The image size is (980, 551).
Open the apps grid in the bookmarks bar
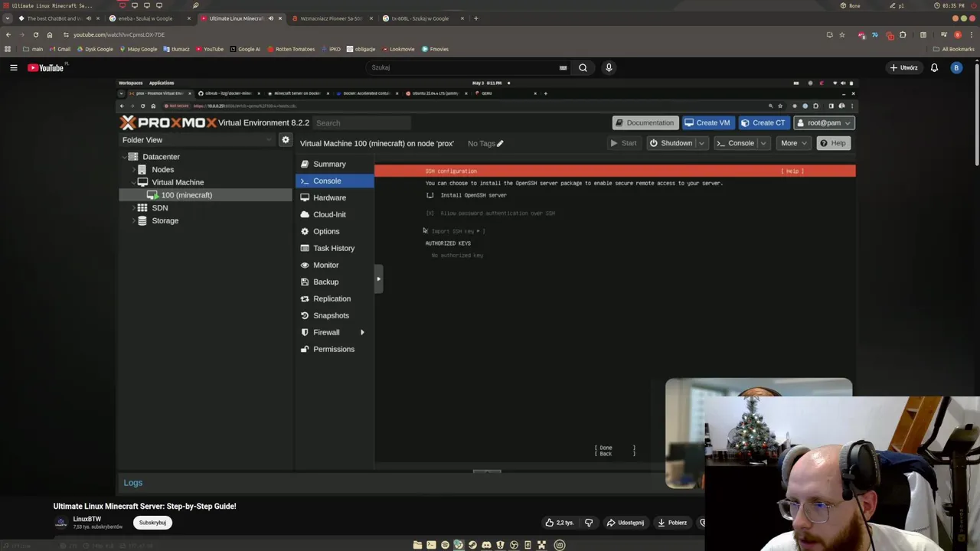(x=8, y=49)
